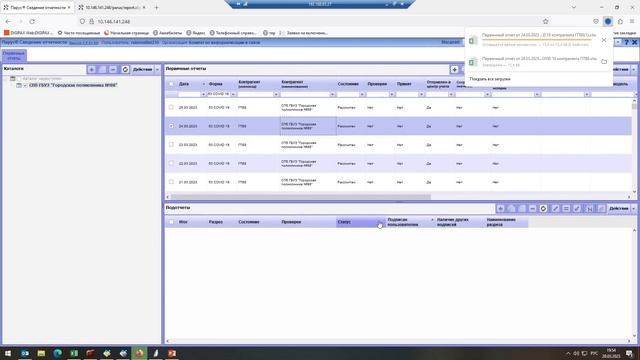Toggle checkbox of the 24.03.2023 report row
The height and width of the screenshot is (360, 640).
click(171, 126)
